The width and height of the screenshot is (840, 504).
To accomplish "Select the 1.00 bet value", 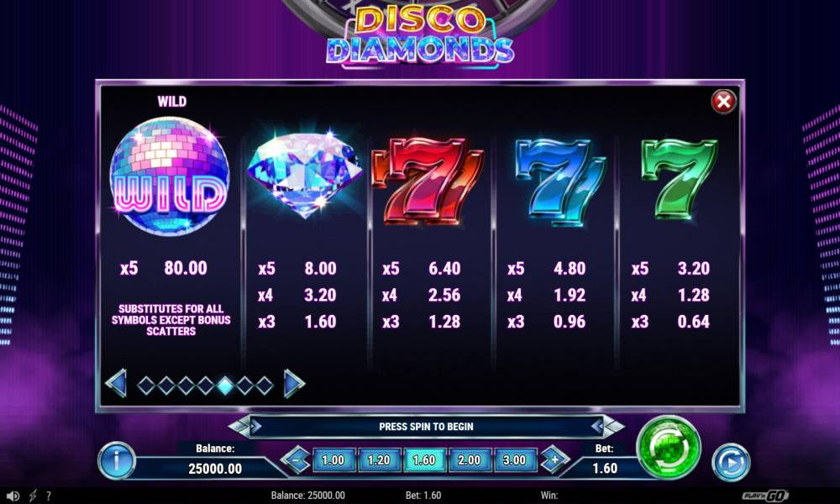I will (x=333, y=460).
